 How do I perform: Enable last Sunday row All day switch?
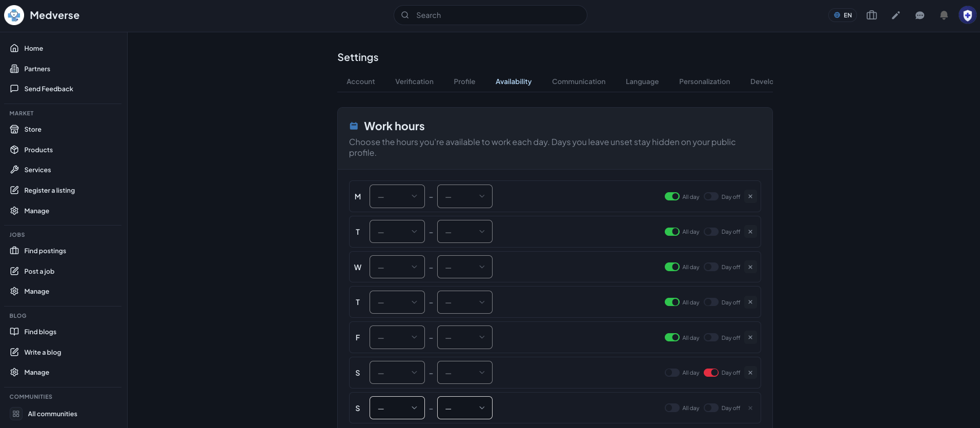point(672,408)
